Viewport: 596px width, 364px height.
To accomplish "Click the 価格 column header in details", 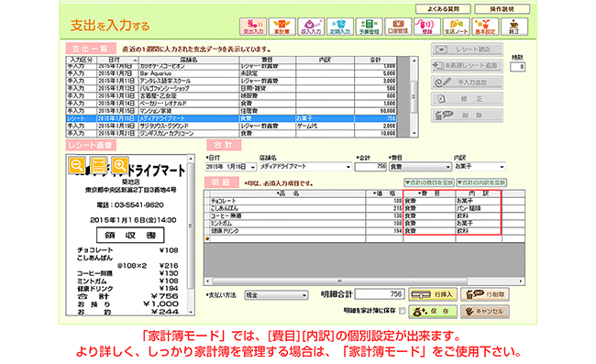I will click(384, 193).
